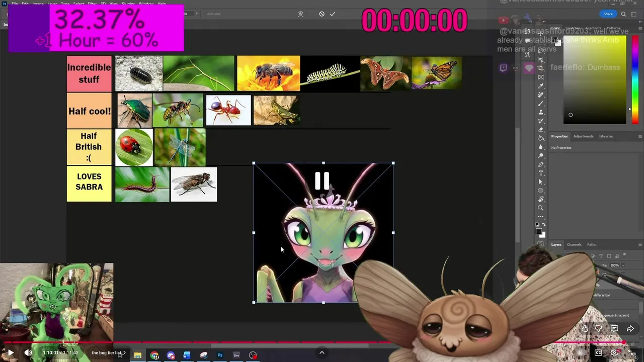Select the Eraser tool

541,129
